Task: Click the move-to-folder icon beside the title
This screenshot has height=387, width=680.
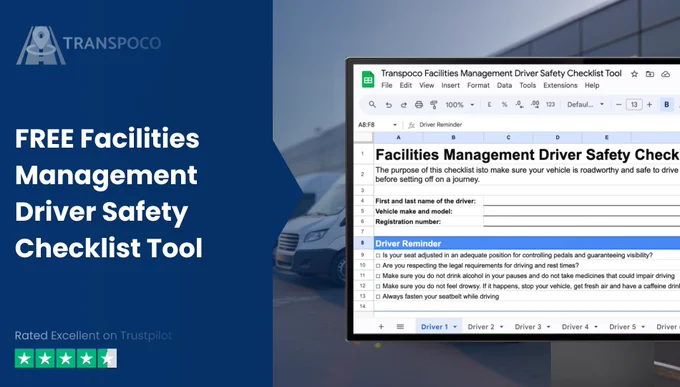Action: pos(650,74)
